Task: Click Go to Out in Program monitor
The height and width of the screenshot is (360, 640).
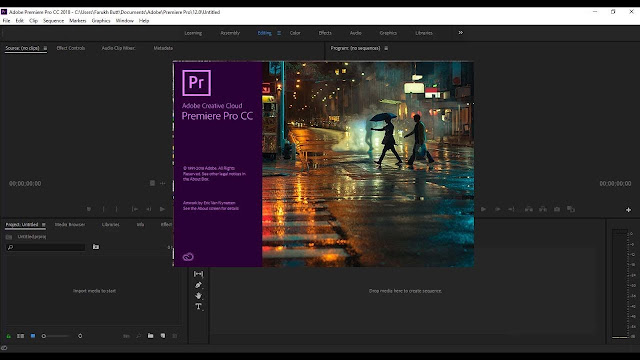Action: coord(511,209)
